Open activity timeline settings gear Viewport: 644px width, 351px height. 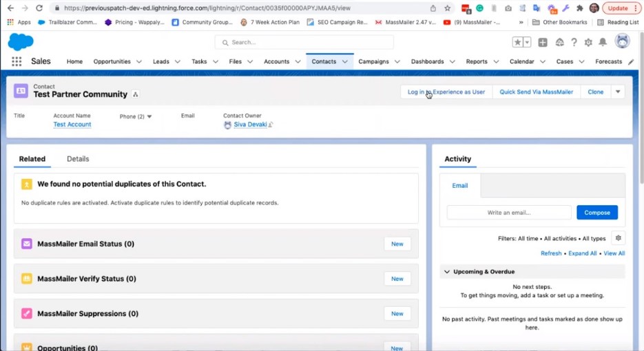618,238
